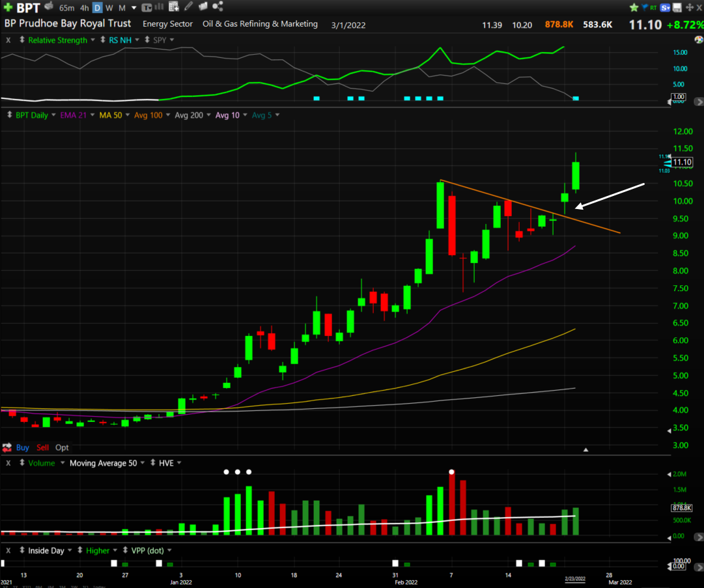Image resolution: width=704 pixels, height=588 pixels.
Task: Click the save floppy disk icon
Action: pos(677,7)
